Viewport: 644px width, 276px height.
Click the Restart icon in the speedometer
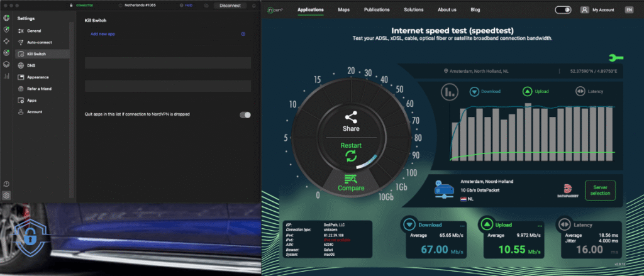pyautogui.click(x=351, y=156)
